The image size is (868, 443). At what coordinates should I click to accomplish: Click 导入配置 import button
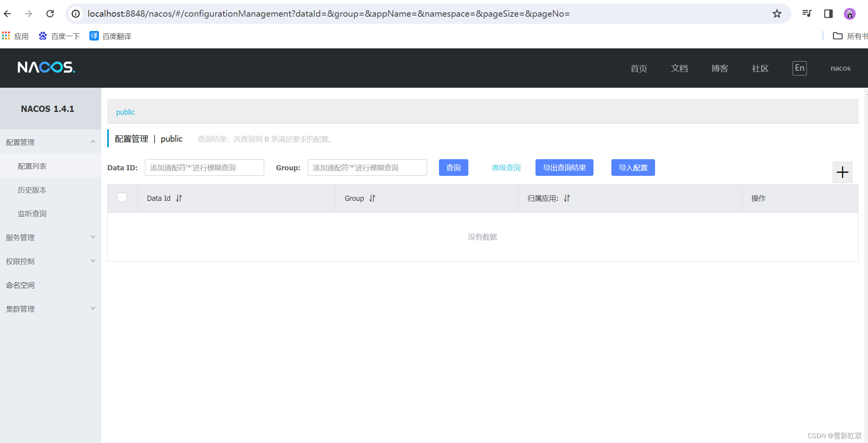click(633, 168)
